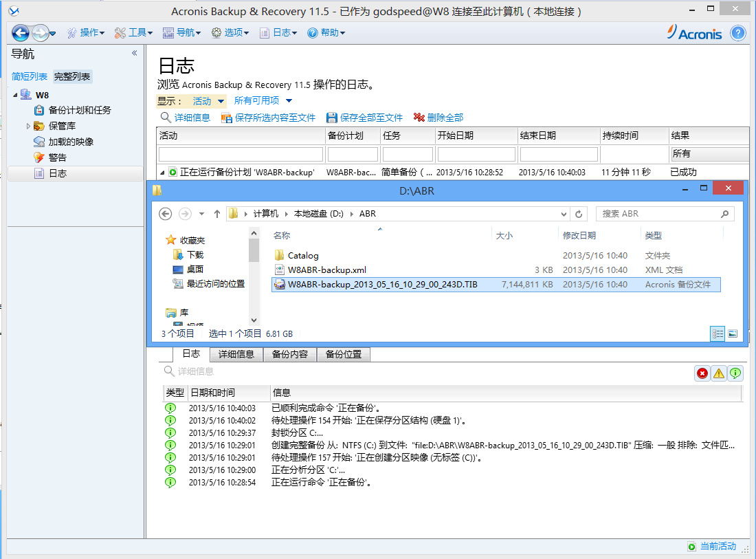Click 删除全部 link
756x559 pixels.
438,118
